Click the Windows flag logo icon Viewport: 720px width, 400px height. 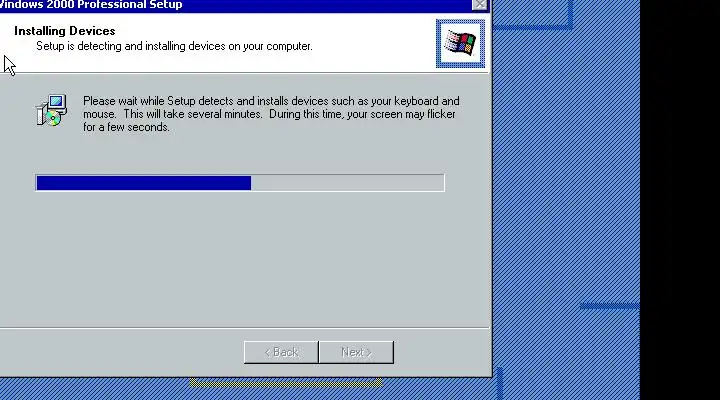(x=460, y=44)
